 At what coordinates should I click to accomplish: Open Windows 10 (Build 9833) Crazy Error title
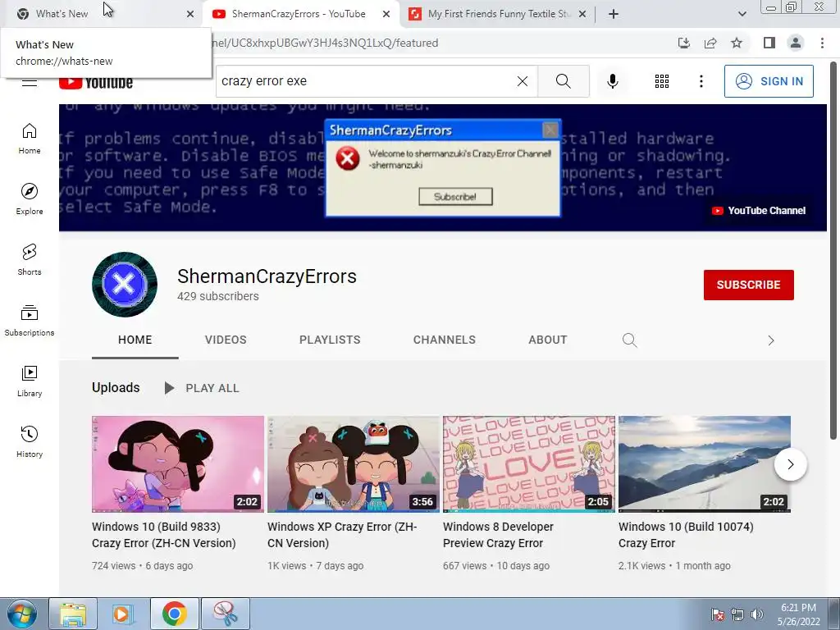(164, 535)
